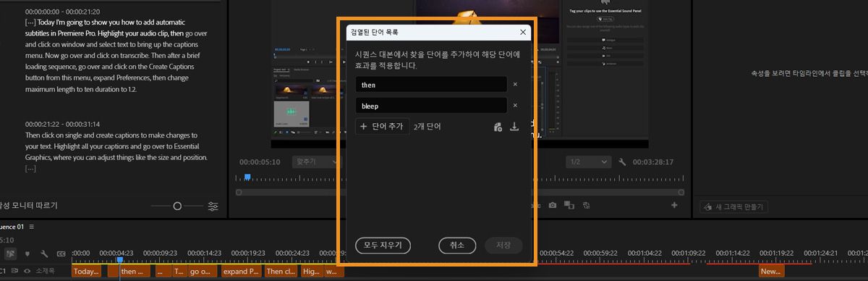Select the 'Then cl...' caption clip
868x281 pixels.
click(281, 272)
